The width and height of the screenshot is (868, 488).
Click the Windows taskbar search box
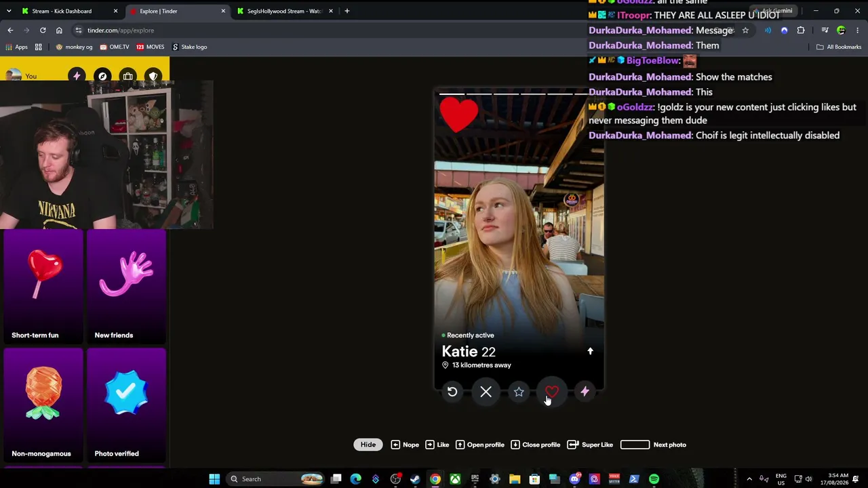tap(277, 479)
